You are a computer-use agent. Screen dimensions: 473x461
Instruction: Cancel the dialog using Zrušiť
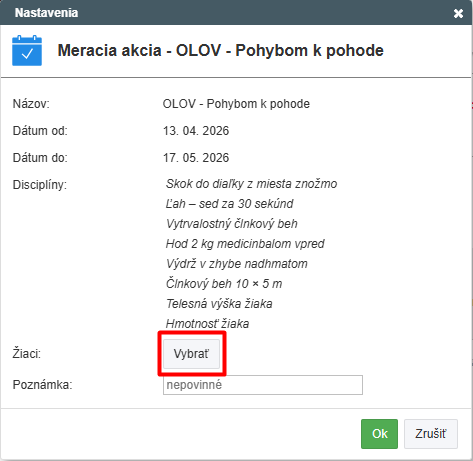(431, 434)
